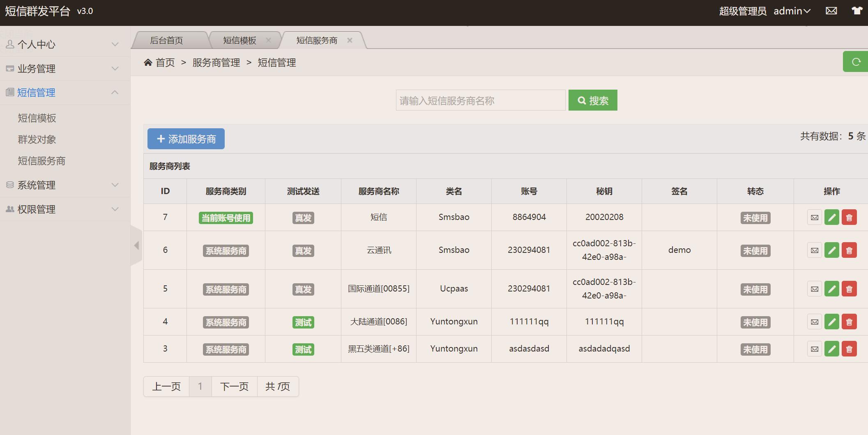Viewport: 868px width, 435px height.
Task: Close the 短信服务商 tab
Action: (x=350, y=40)
